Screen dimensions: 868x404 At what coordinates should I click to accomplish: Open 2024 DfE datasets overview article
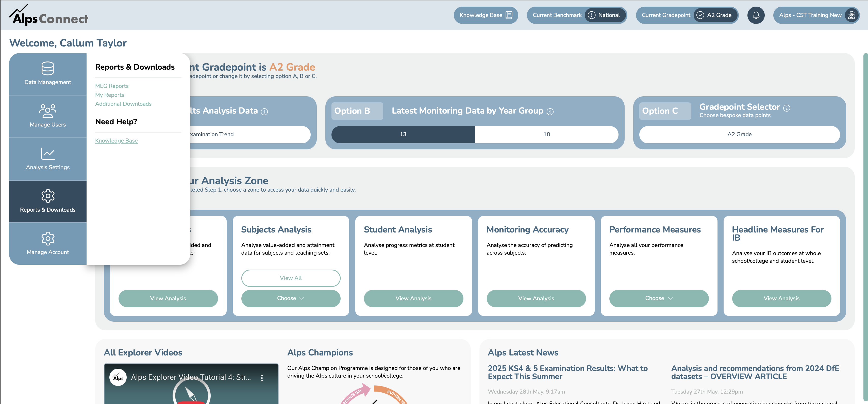755,372
